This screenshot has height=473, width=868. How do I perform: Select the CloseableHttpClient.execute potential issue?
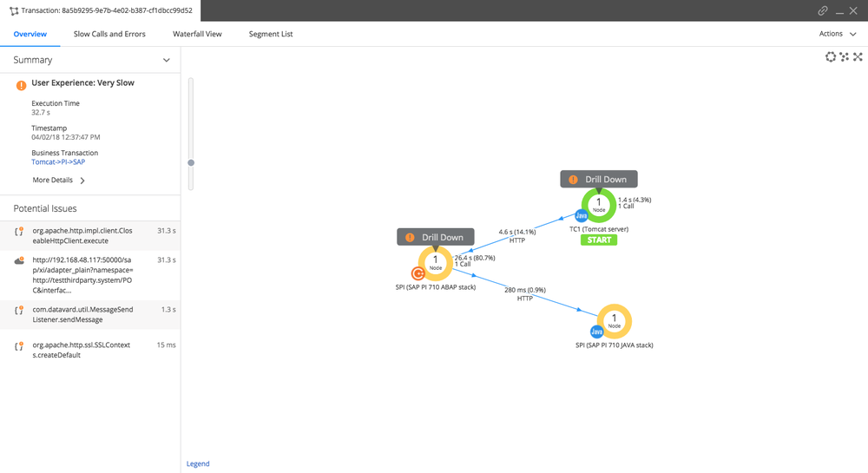pos(90,236)
